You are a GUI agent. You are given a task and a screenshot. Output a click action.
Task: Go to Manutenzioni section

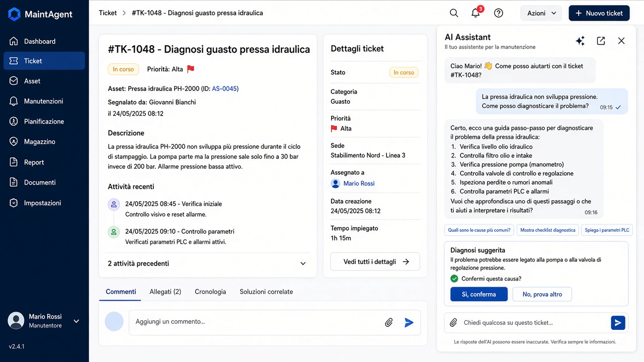44,101
